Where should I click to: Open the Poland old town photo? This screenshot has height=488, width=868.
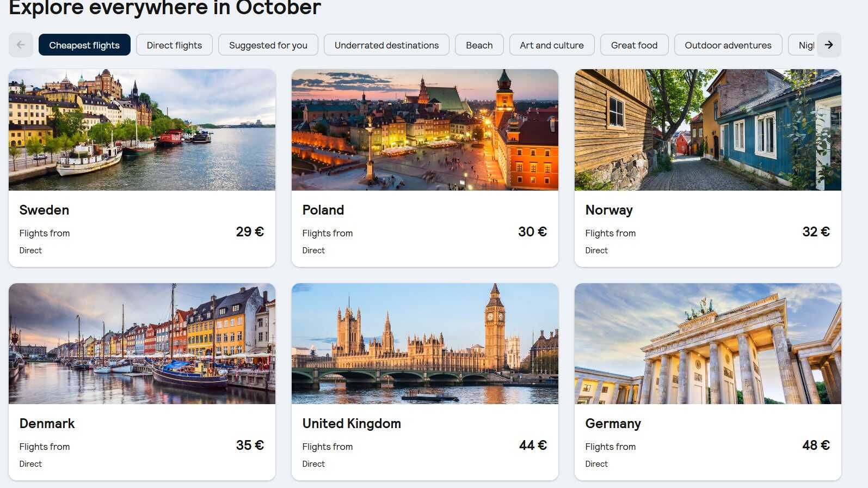coord(425,130)
